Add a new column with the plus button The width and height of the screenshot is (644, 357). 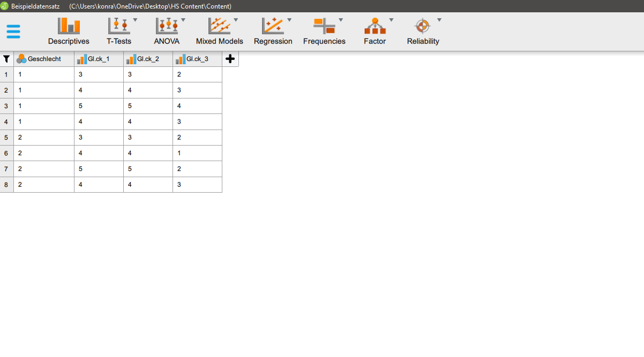pyautogui.click(x=230, y=58)
